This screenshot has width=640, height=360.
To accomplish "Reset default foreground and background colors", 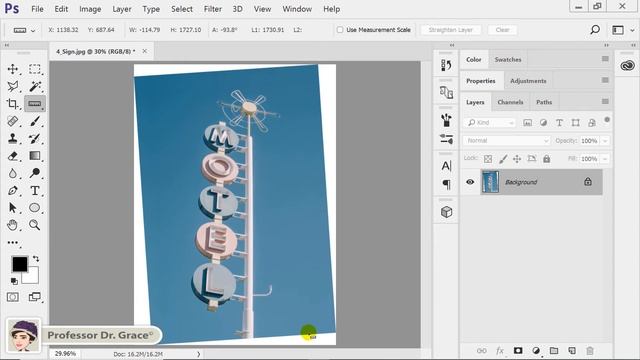I will coord(14,281).
